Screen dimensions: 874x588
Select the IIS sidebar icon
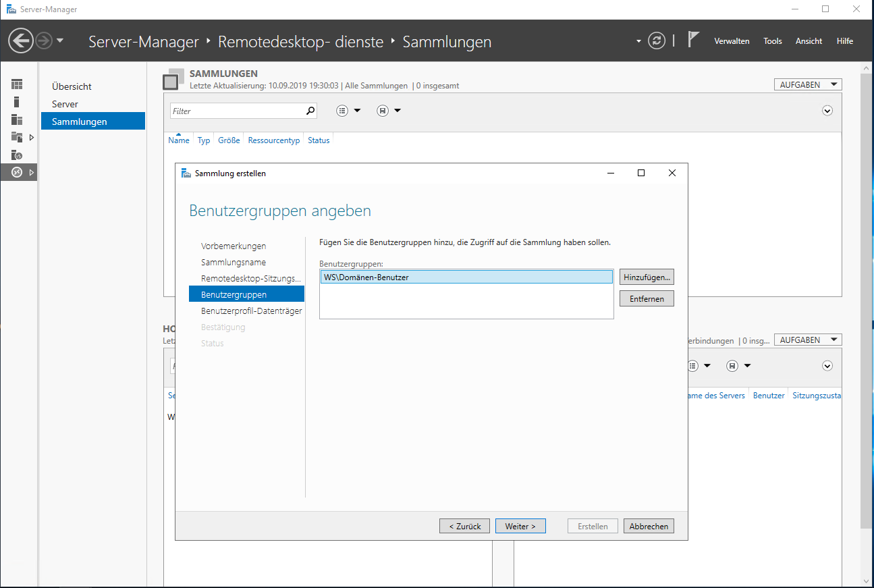pos(17,155)
